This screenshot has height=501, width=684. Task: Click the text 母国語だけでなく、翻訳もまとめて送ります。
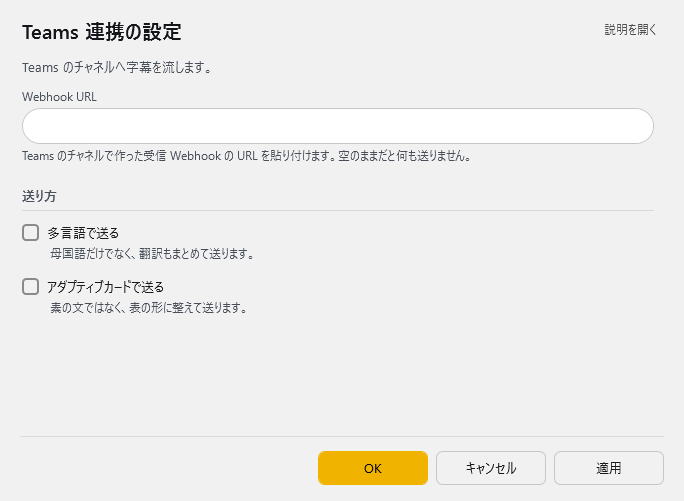[152, 254]
